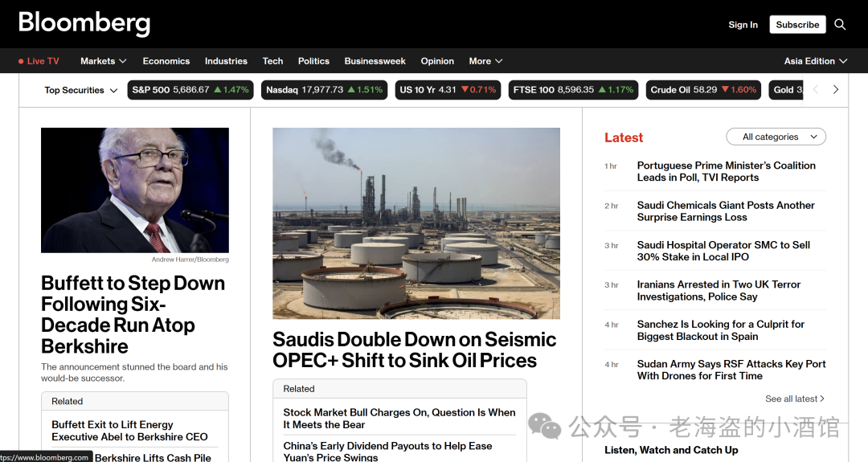Open the Gold ticker chip
This screenshot has width=868, height=462.
point(785,90)
